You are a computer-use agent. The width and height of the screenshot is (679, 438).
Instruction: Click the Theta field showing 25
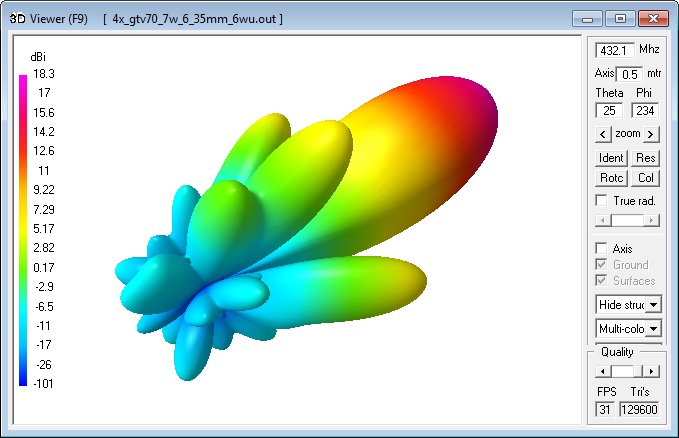(x=609, y=110)
